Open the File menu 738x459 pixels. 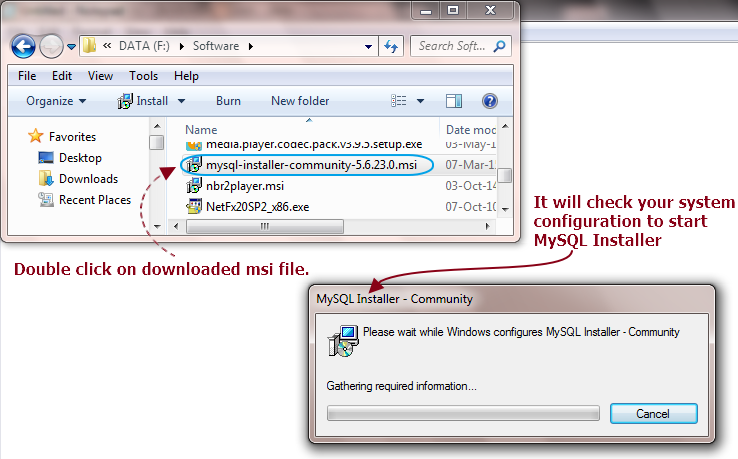(x=27, y=76)
